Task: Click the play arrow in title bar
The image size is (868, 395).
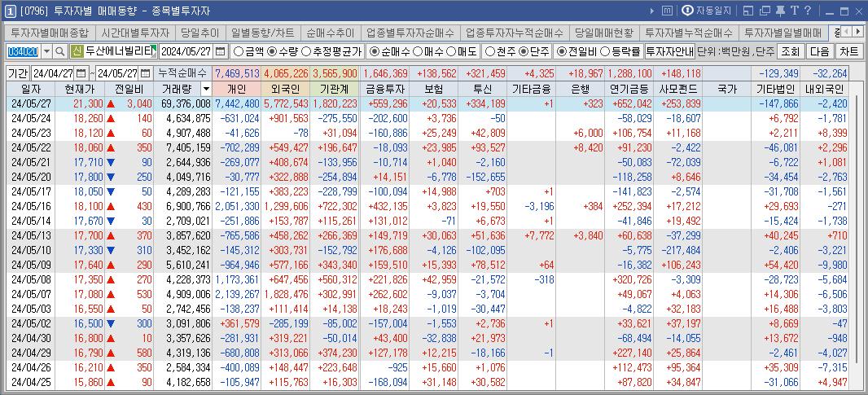Action: (652, 11)
